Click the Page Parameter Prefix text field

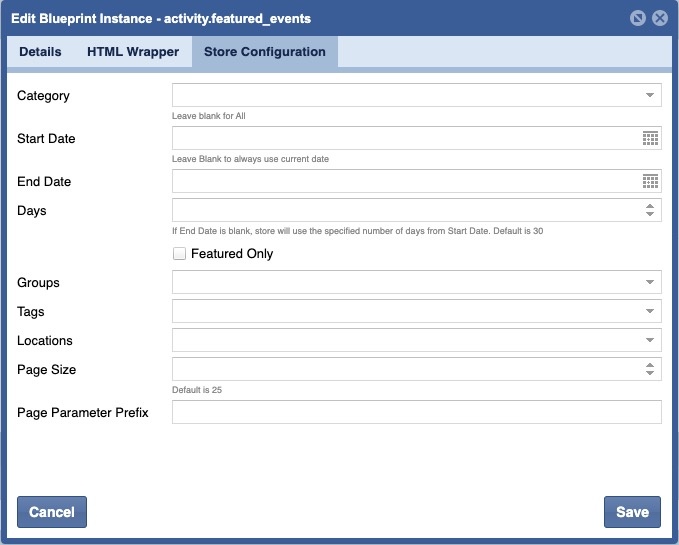(416, 412)
